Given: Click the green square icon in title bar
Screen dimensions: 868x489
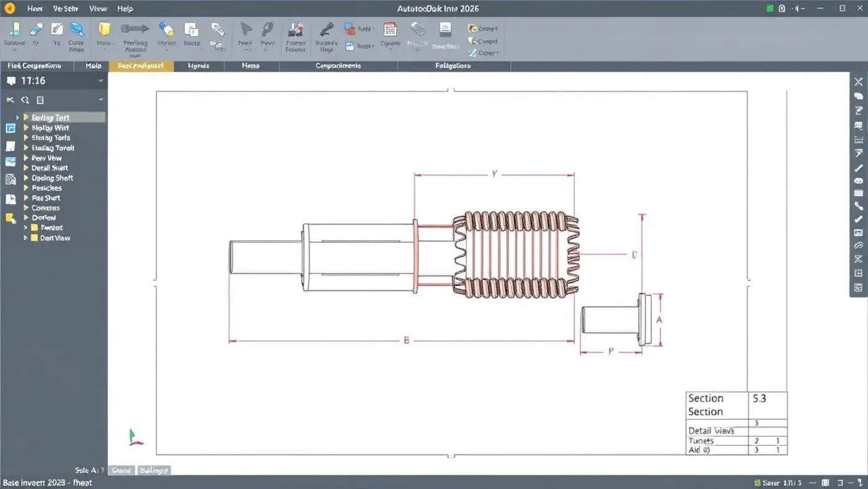Looking at the screenshot, I should (x=769, y=9).
